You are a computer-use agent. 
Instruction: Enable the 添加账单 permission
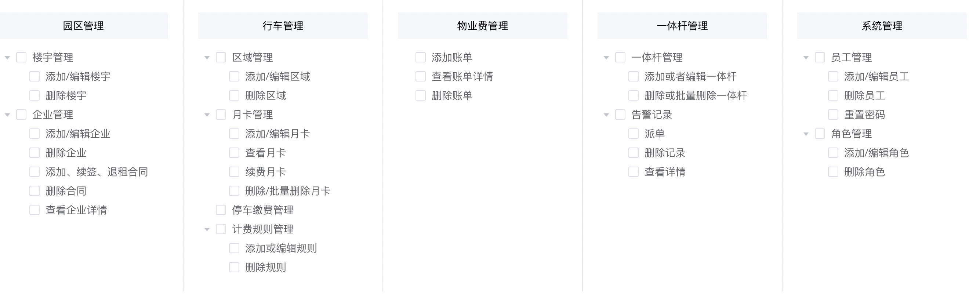coord(420,58)
